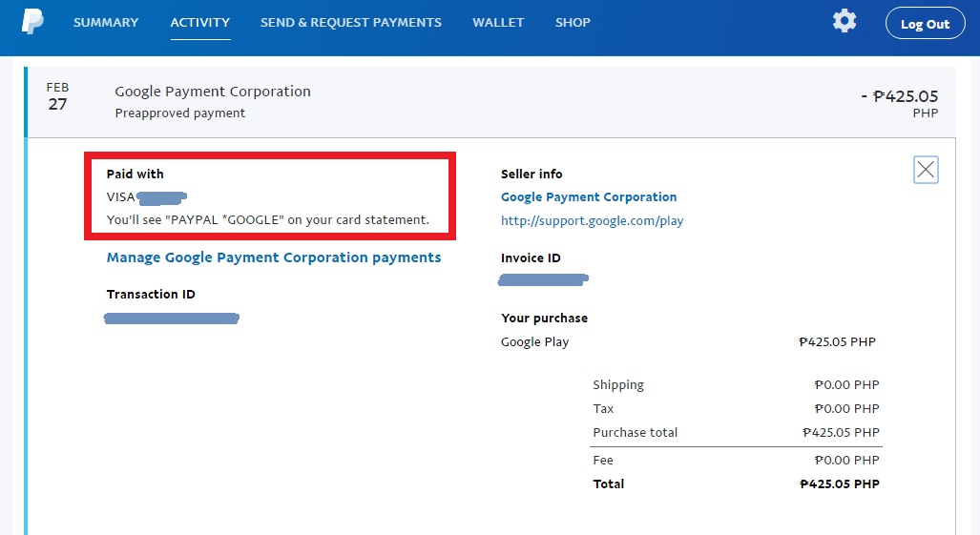Click the Tax row label

click(x=603, y=408)
